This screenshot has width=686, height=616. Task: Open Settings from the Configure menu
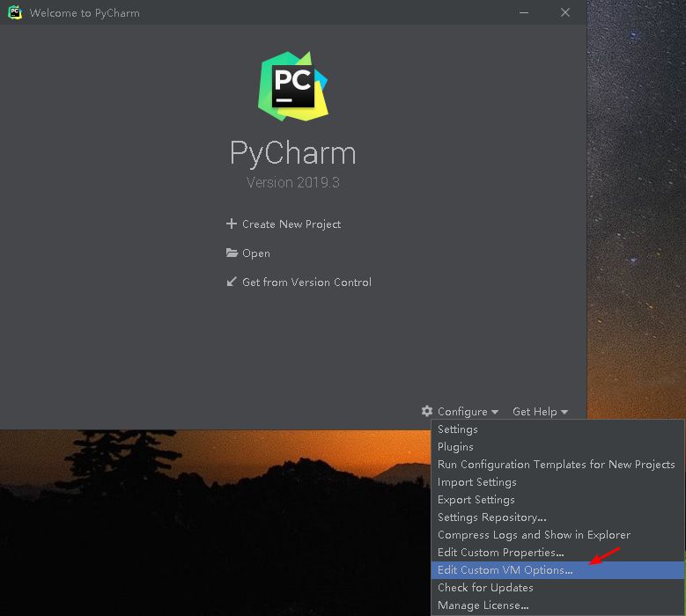pos(458,429)
